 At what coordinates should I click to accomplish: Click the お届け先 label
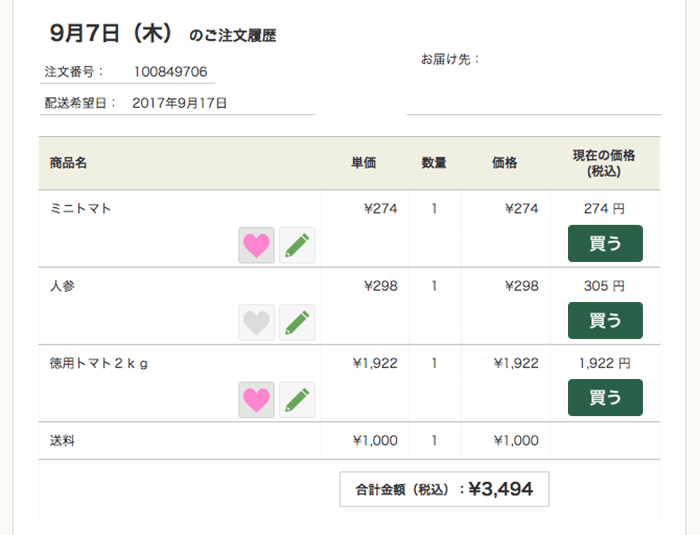451,59
